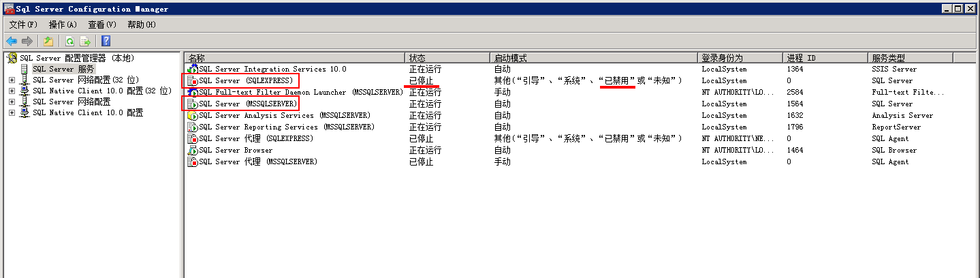
Task: Click the SQL Server Analysis Services icon
Action: [x=192, y=115]
